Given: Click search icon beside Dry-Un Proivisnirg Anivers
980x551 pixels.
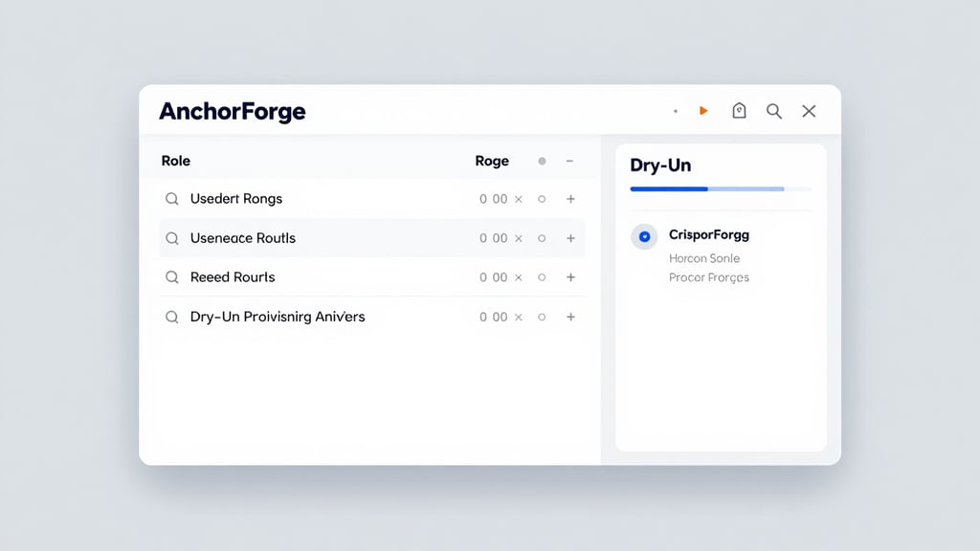Looking at the screenshot, I should click(172, 317).
